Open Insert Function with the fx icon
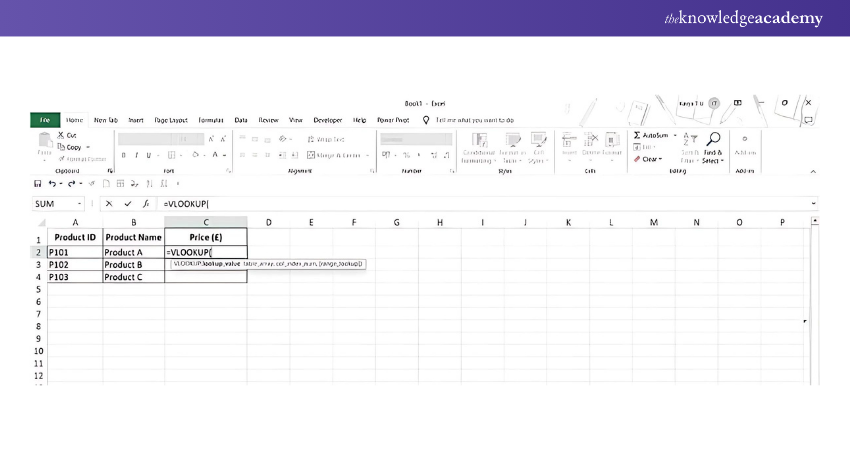The width and height of the screenshot is (850, 450). pos(146,203)
